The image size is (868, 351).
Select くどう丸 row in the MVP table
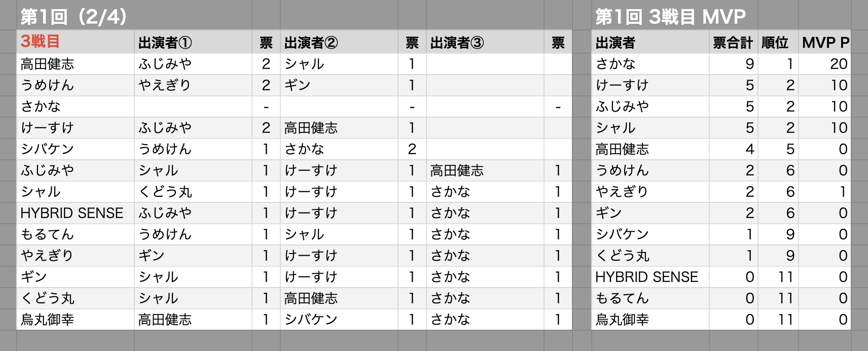(x=721, y=256)
